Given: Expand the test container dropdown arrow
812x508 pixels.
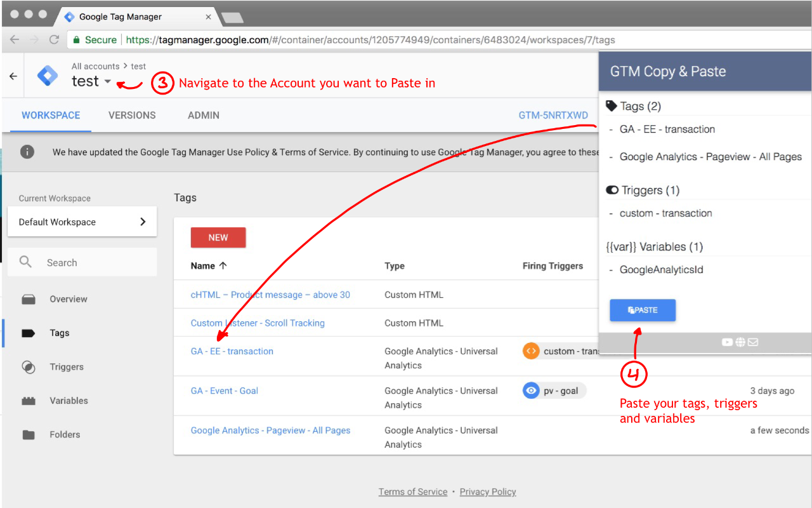Looking at the screenshot, I should (107, 81).
